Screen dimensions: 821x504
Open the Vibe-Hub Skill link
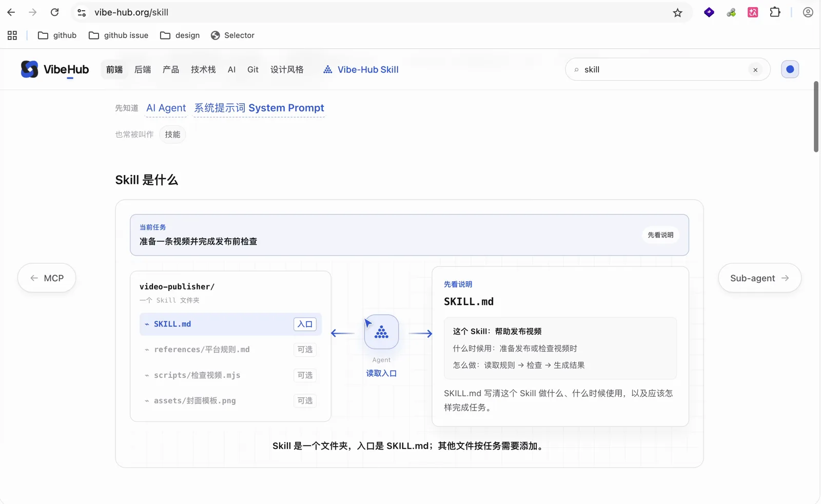[361, 69]
